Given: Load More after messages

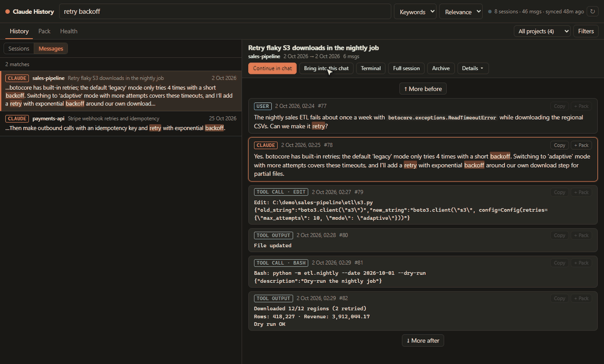Looking at the screenshot, I should pos(422,341).
